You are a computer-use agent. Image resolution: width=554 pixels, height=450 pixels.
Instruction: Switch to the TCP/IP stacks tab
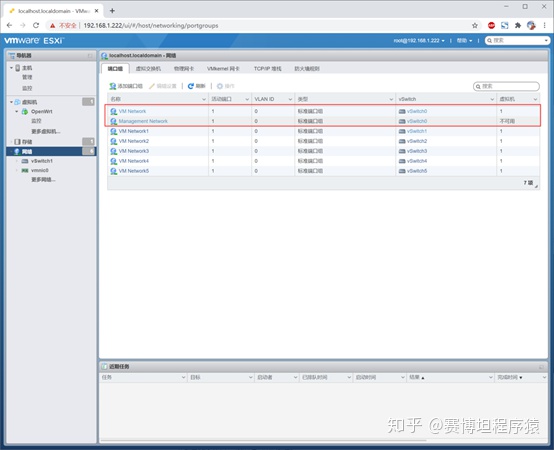pos(267,69)
